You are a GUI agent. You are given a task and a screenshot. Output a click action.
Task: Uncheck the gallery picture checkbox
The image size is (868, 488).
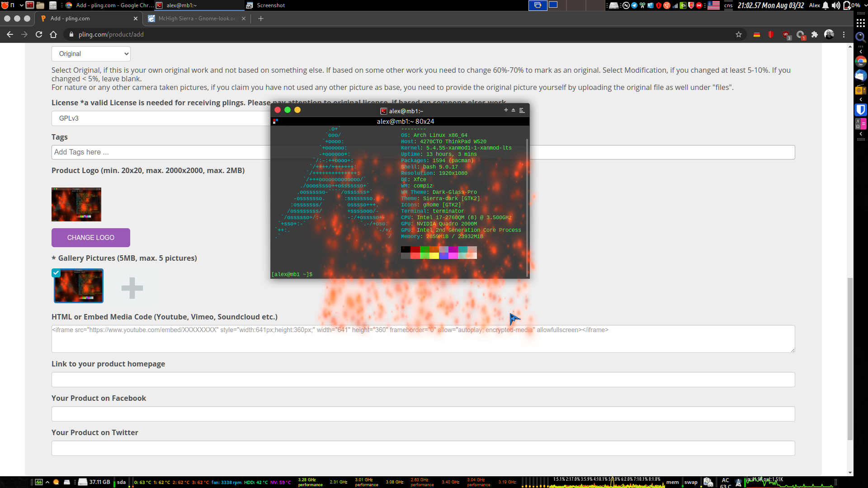pos(56,273)
